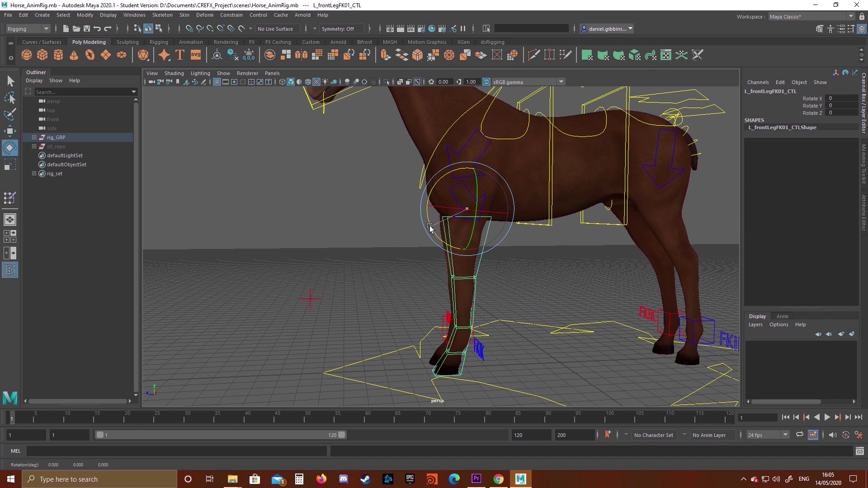Click the Undo arrow icon

97,28
